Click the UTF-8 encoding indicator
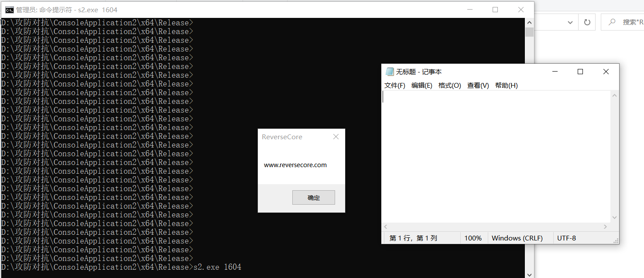The image size is (644, 278). pos(566,237)
